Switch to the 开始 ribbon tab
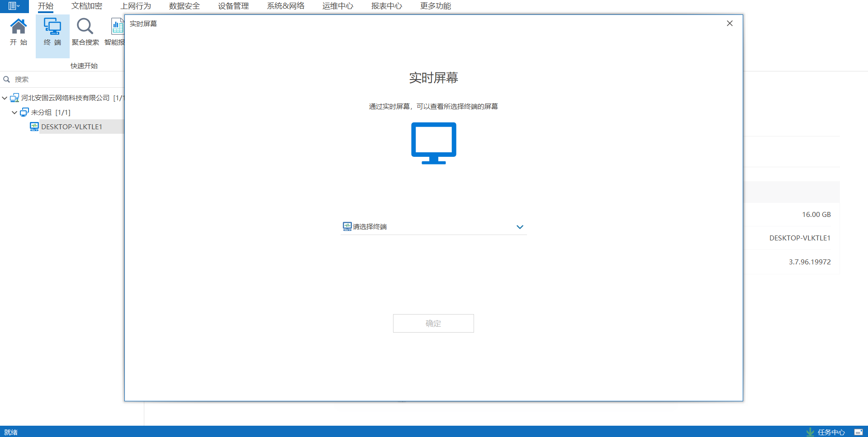The width and height of the screenshot is (868, 437). click(46, 6)
